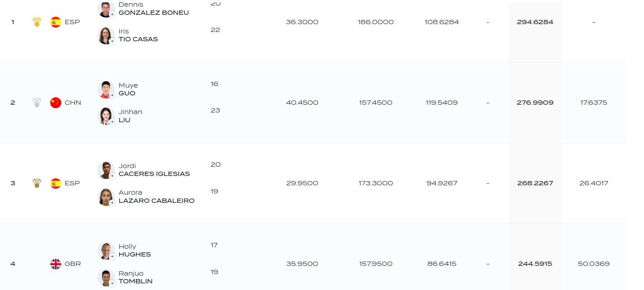Click Ranjuo TOMBLIN's name

[136, 277]
